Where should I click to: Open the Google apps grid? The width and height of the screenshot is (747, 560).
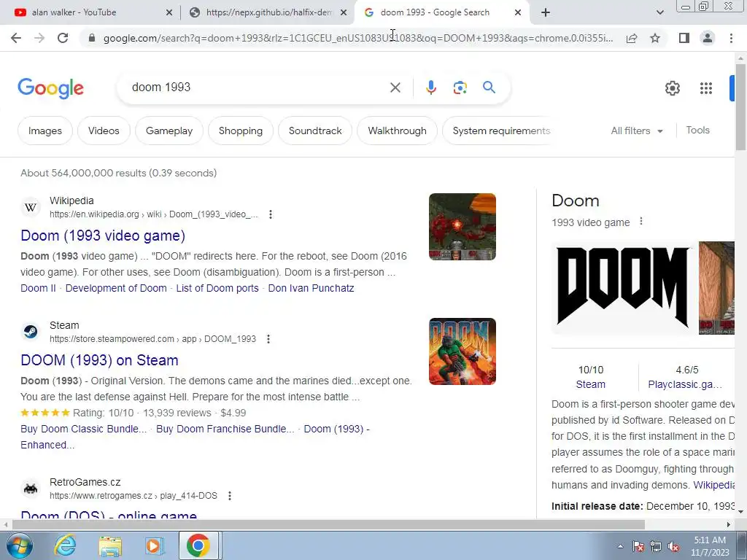point(706,88)
